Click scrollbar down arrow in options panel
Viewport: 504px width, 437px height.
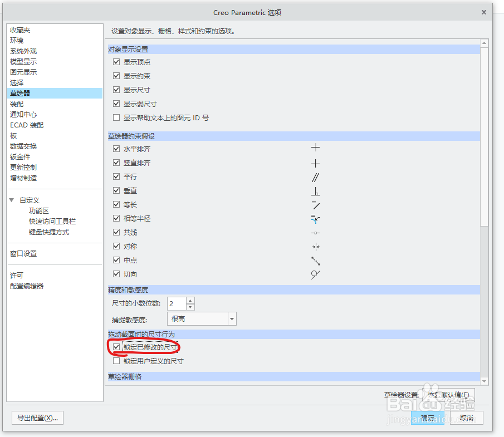click(484, 381)
